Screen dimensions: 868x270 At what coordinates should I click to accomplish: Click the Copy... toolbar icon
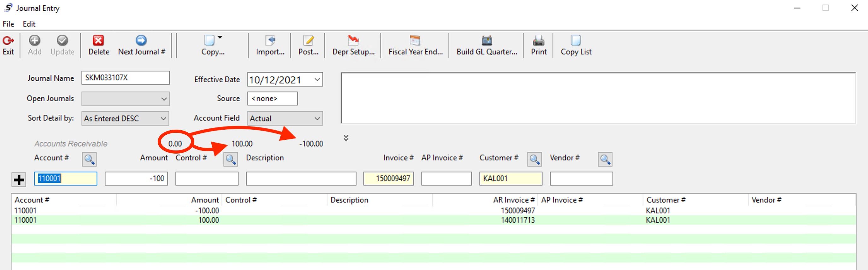tap(209, 40)
